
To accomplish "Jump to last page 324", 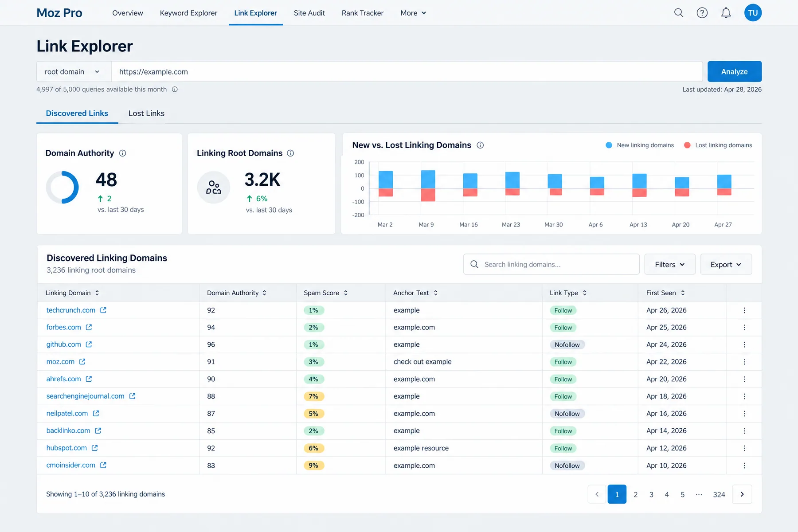I will pyautogui.click(x=719, y=494).
